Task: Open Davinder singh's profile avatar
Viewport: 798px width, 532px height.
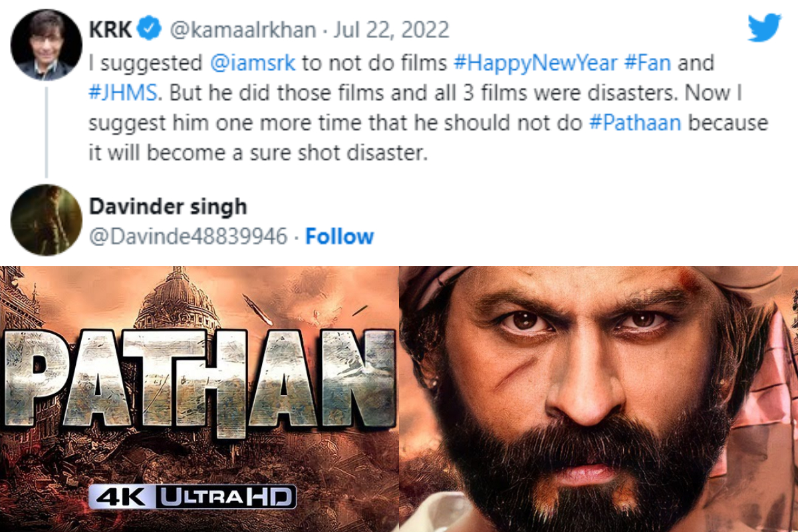Action: (x=47, y=220)
